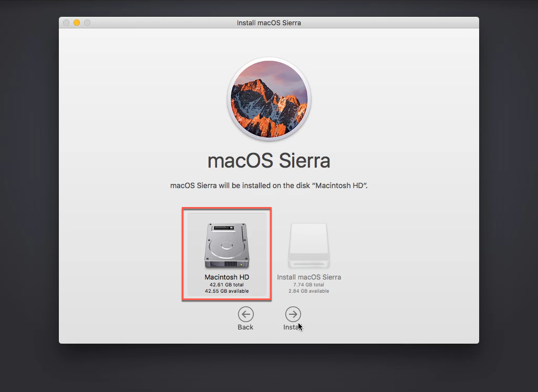This screenshot has width=538, height=392.
Task: Click the macOS Sierra mountain logo
Action: pyautogui.click(x=269, y=99)
